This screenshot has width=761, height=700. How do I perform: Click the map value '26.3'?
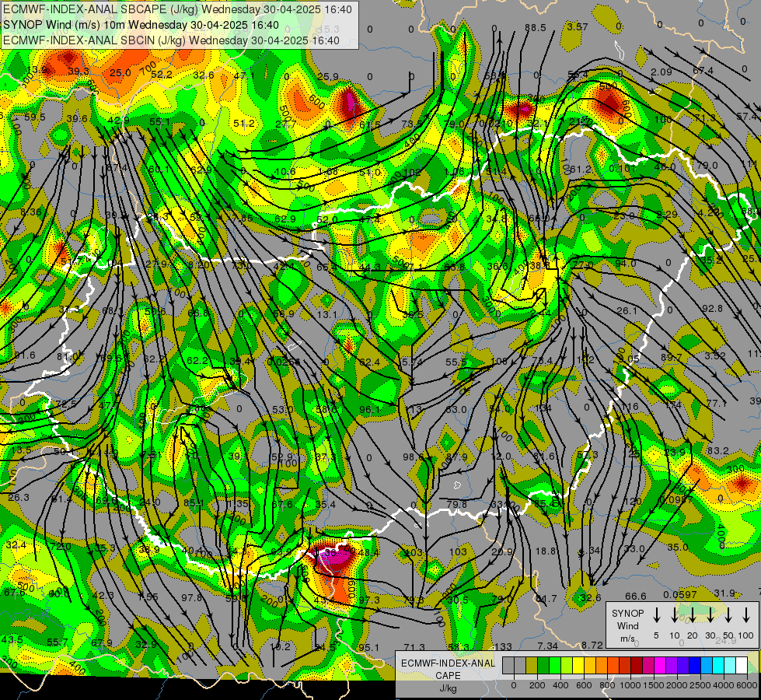19,498
